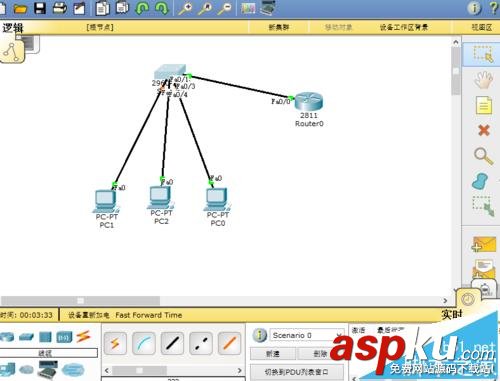The height and width of the screenshot is (381, 500).
Task: Pick the Place Note tool
Action: 484,105
